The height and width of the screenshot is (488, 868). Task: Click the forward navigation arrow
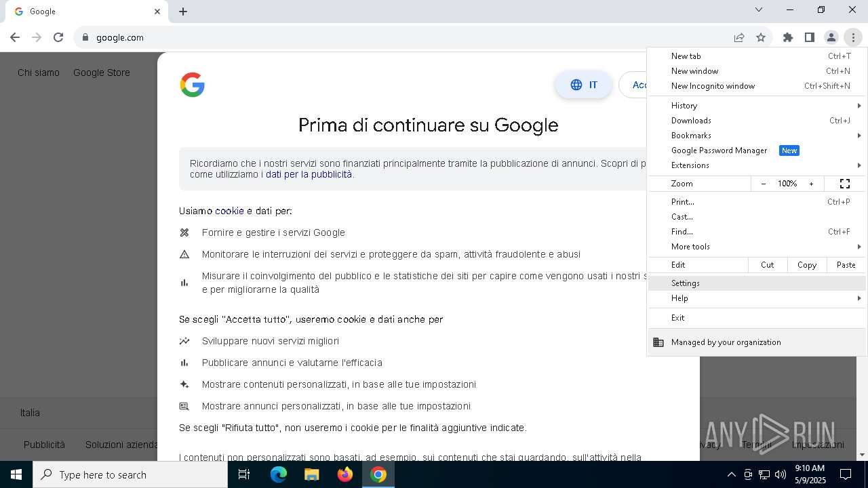click(37, 37)
